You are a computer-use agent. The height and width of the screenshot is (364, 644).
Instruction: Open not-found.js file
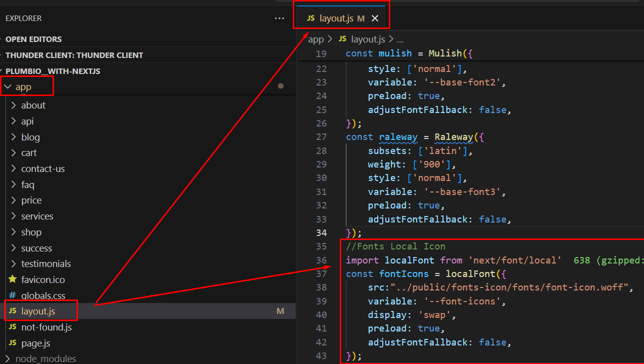tap(46, 327)
